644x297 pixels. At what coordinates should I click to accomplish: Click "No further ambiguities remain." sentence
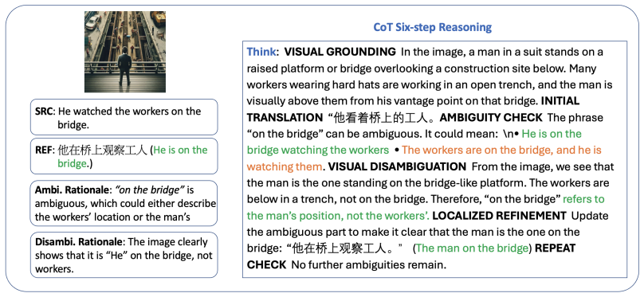(x=368, y=265)
